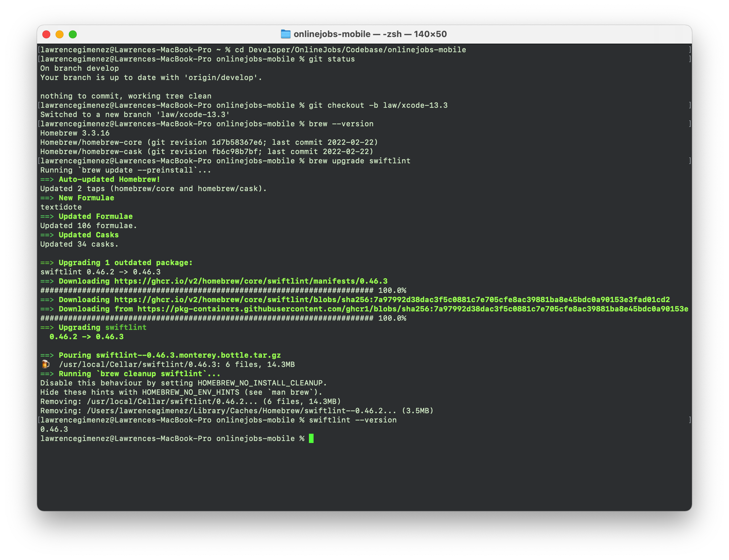This screenshot has height=560, width=729.
Task: Click the pkg-containers.githubusercontent.com download URL
Action: pos(413,309)
